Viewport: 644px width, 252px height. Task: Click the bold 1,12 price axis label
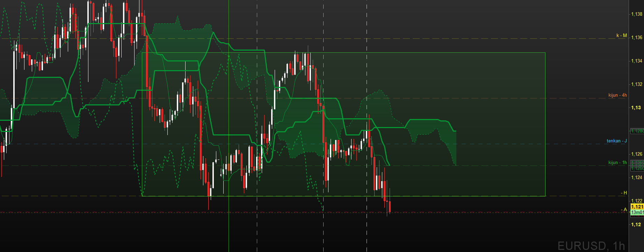pyautogui.click(x=636, y=225)
